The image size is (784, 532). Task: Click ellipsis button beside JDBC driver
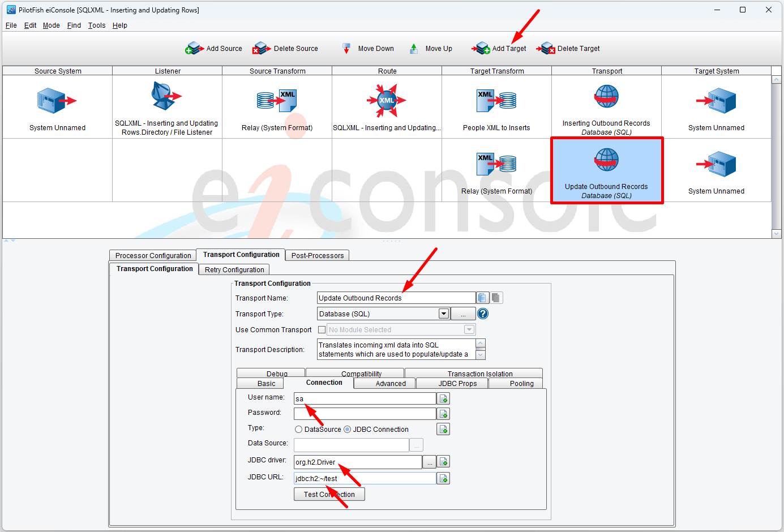point(430,462)
